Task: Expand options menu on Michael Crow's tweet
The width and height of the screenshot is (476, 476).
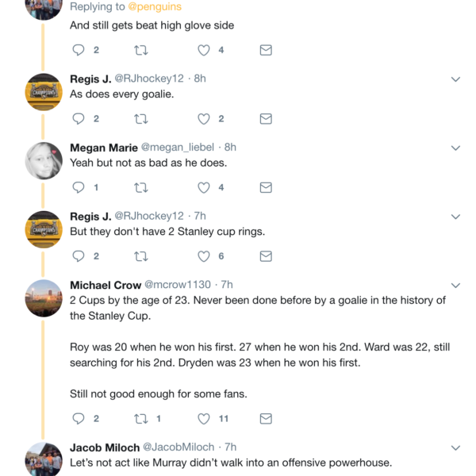Action: (455, 286)
